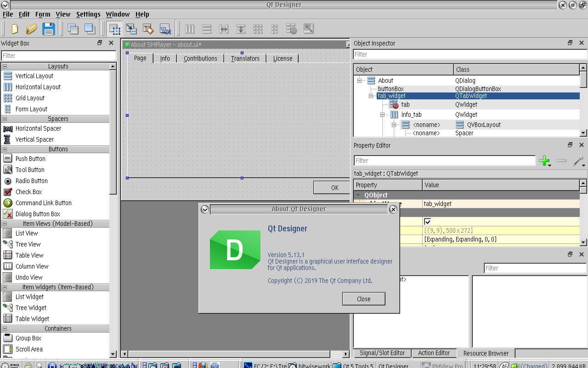Image resolution: width=588 pixels, height=368 pixels.
Task: Click Lay Out Horizontally in Splitter icon
Action: click(x=224, y=29)
